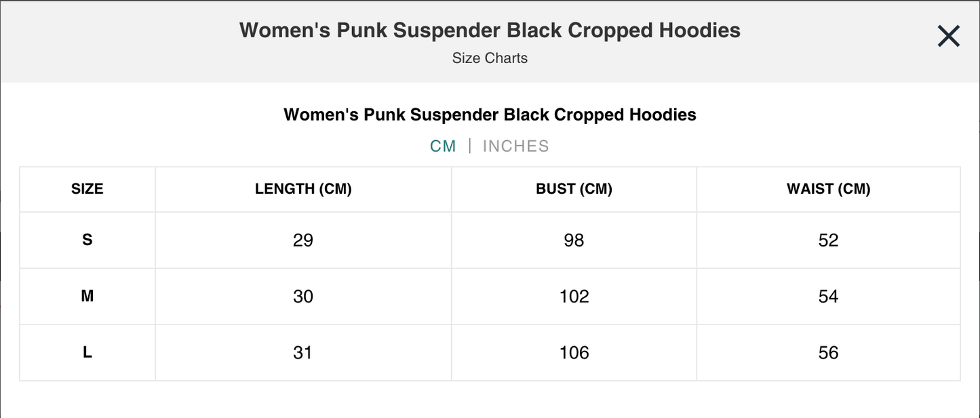This screenshot has height=418, width=980.
Task: Select size S row
Action: 87,240
